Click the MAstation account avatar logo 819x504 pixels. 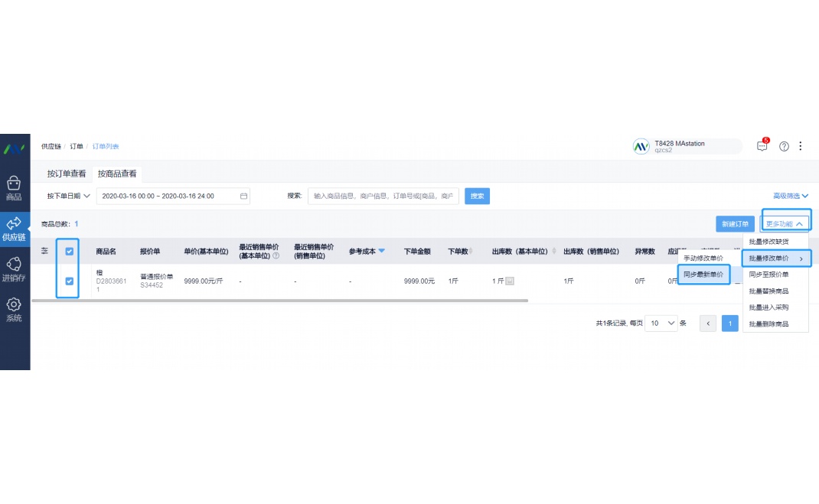(x=641, y=145)
